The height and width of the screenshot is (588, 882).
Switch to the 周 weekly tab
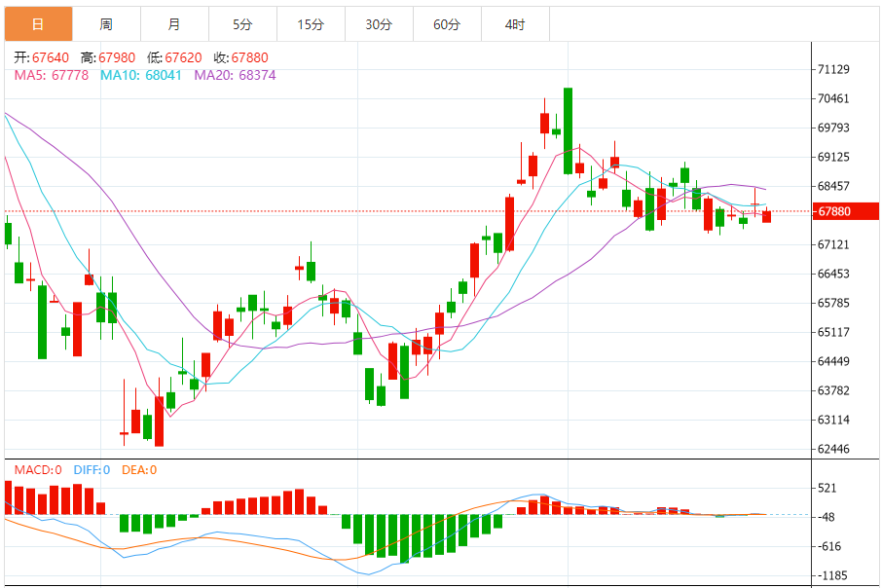106,24
